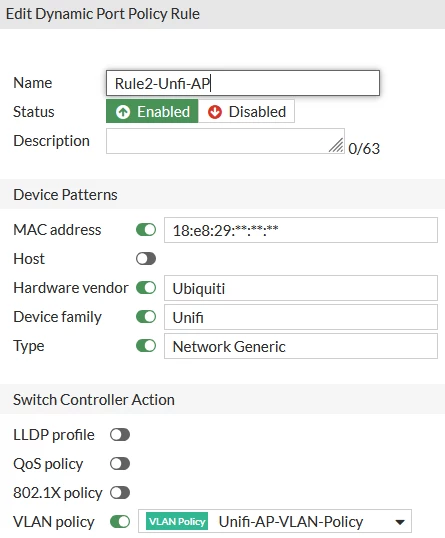This screenshot has height=538, width=445.
Task: Set status to Disabled
Action: 246,111
